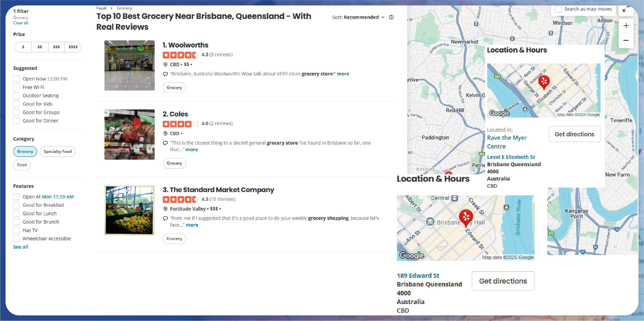Click Woolworths location pin icon

point(165,64)
